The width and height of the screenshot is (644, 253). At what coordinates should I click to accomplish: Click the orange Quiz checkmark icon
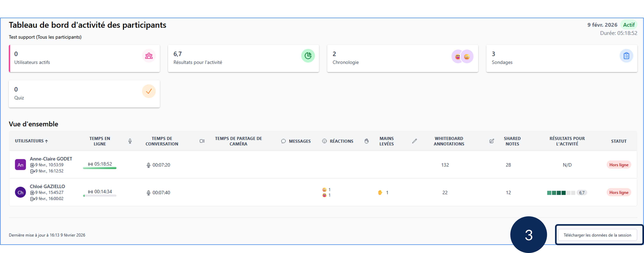click(x=149, y=91)
